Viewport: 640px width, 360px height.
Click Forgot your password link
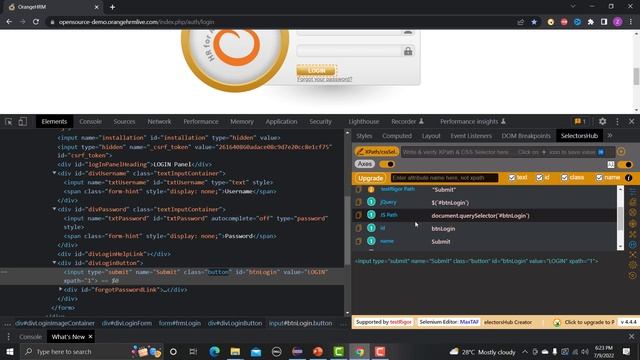(324, 79)
